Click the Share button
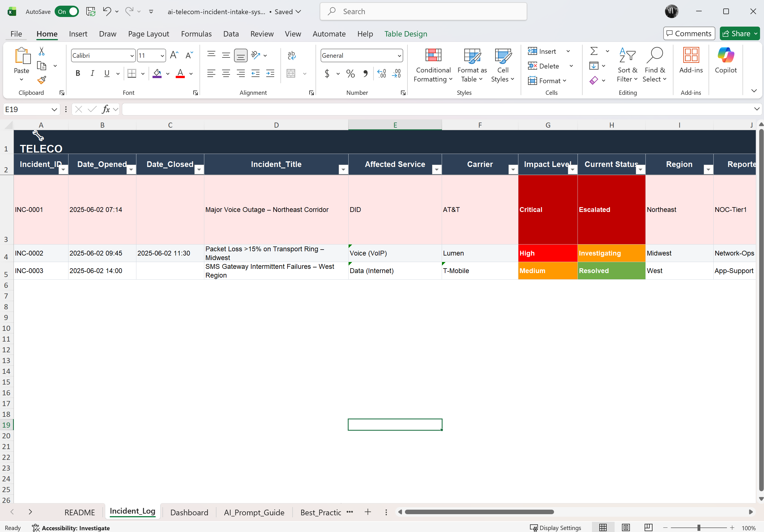Screen dimensions: 764x532 [x=737, y=34]
